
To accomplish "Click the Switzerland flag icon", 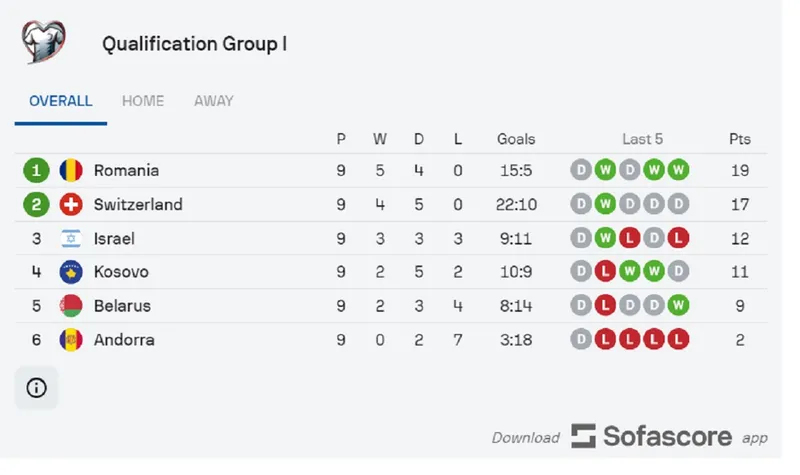I will pos(71,204).
